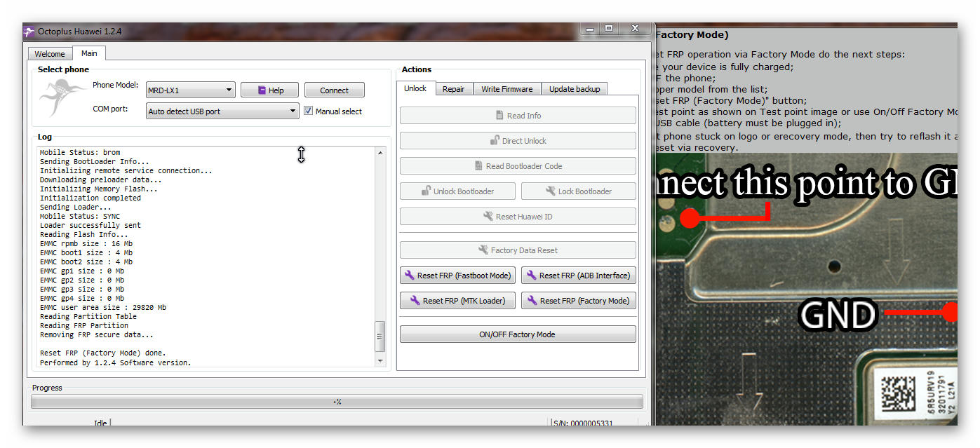Screen dimensions: 980x448
Task: Click the progress bar
Action: click(x=337, y=402)
